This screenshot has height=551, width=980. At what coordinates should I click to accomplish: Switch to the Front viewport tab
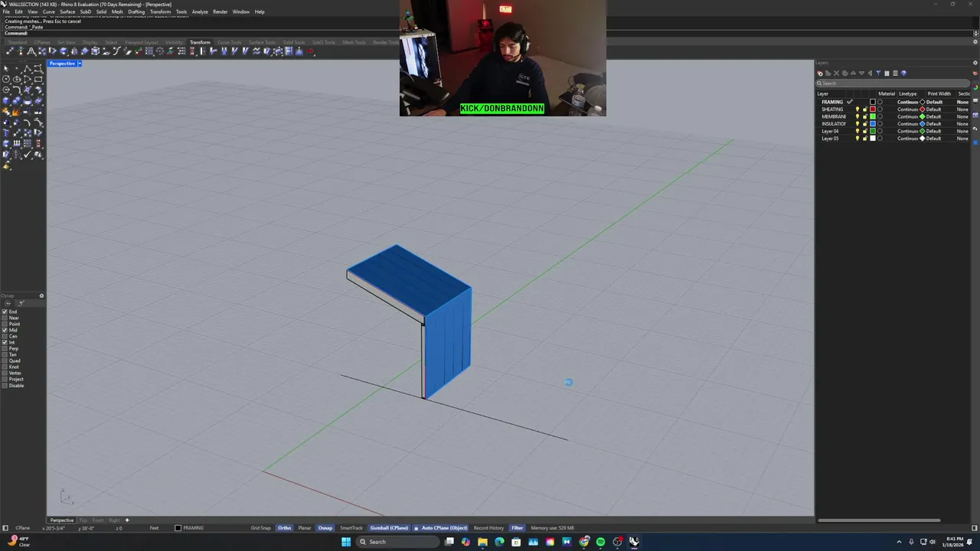tap(98, 520)
